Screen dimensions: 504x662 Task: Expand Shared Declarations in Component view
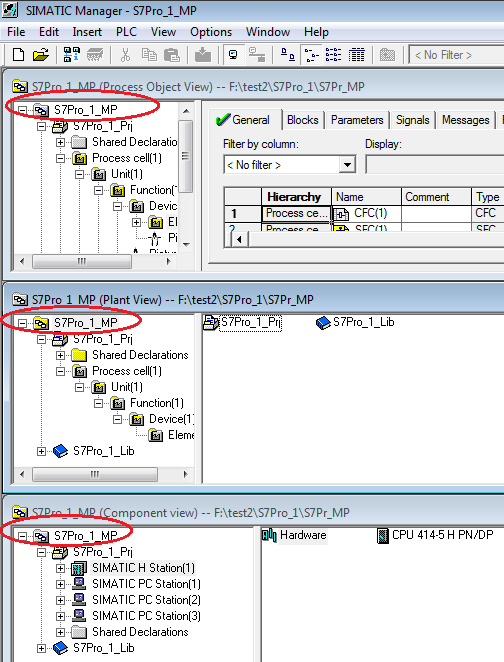60,632
